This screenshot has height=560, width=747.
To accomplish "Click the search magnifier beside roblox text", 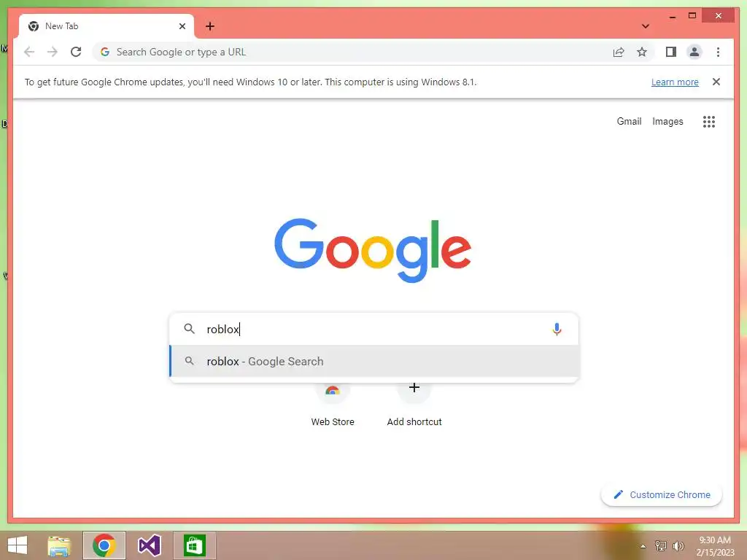I will (189, 329).
